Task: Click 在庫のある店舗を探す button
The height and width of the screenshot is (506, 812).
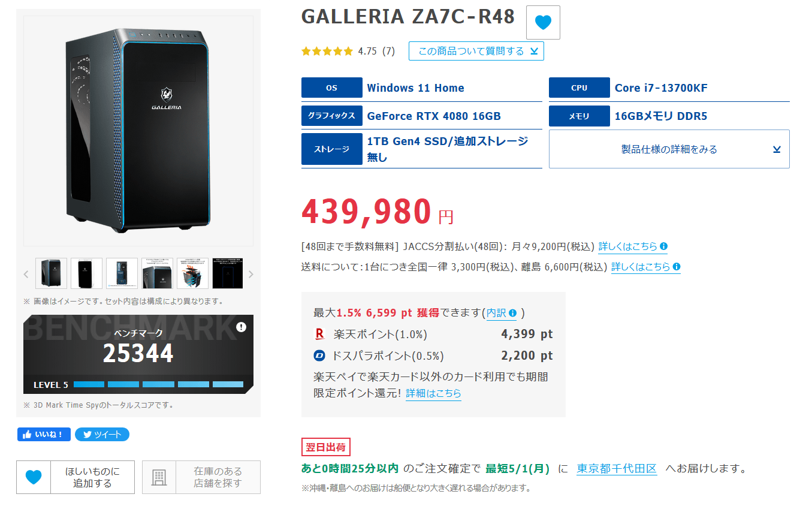Action: pos(201,477)
